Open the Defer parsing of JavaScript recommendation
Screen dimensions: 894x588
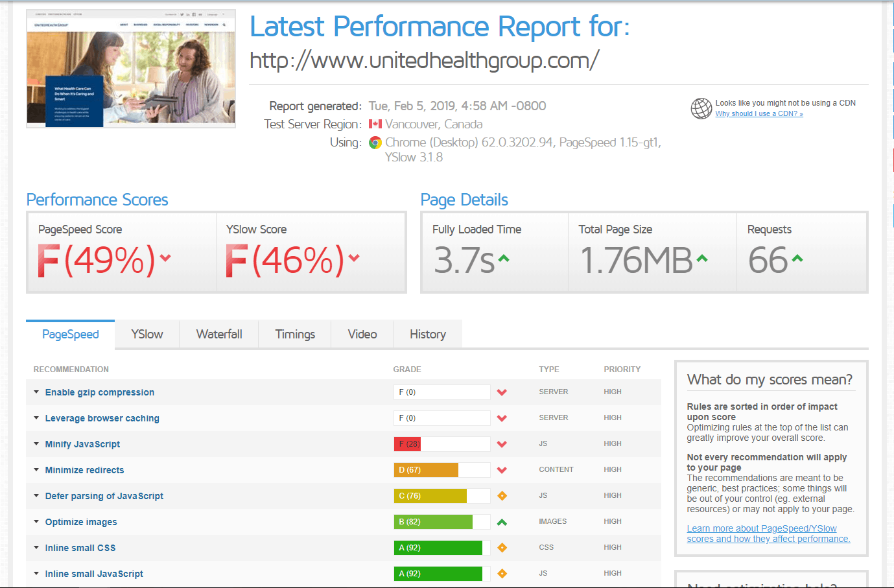pos(104,496)
